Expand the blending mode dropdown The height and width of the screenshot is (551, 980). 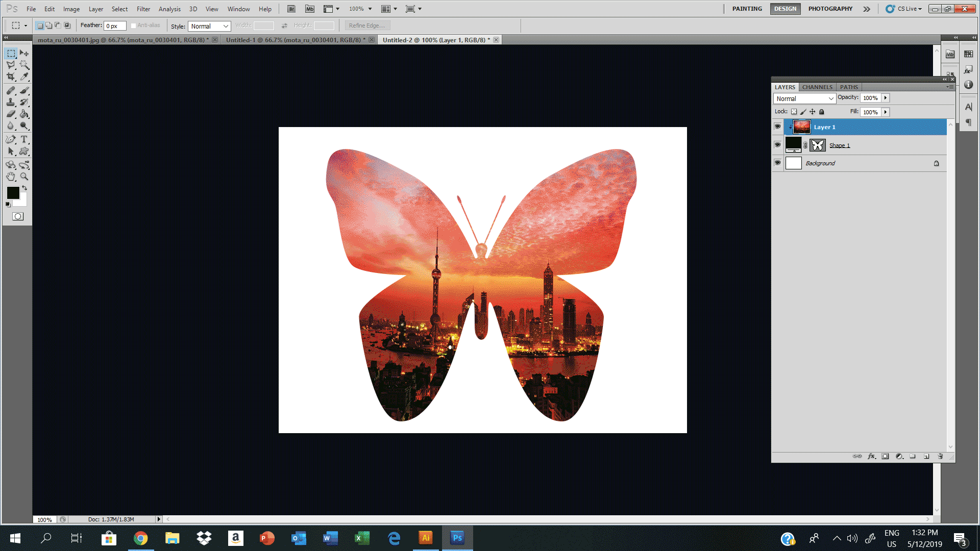pos(829,98)
